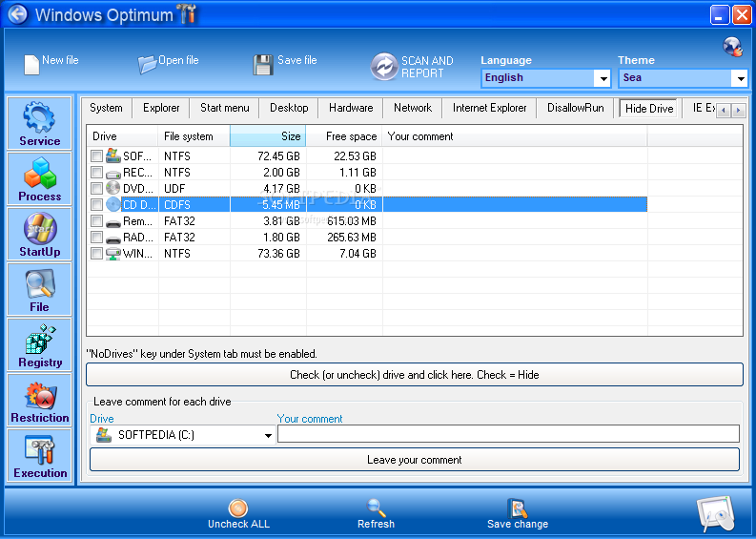Open the StartUp section
The width and height of the screenshot is (756, 539).
click(39, 234)
